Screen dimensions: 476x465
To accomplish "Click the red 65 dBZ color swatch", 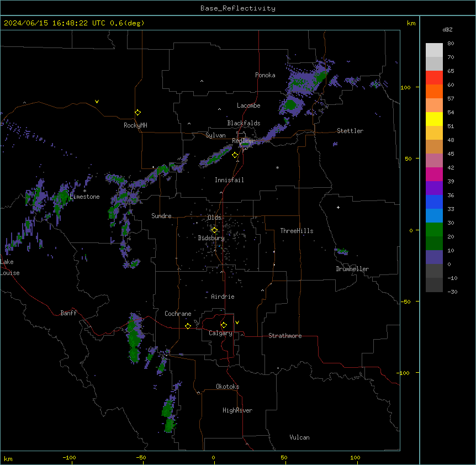I will pyautogui.click(x=434, y=77).
